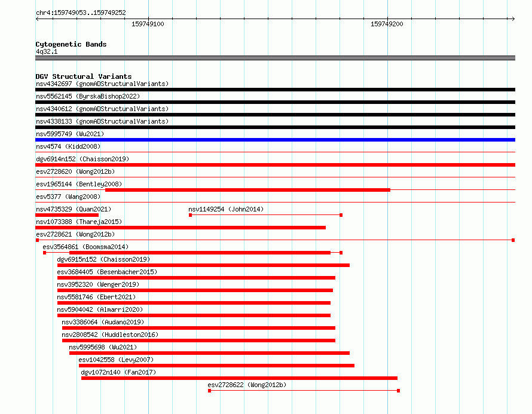Click the esv2728622 thin variant line
The image size is (532, 414).
[304, 391]
